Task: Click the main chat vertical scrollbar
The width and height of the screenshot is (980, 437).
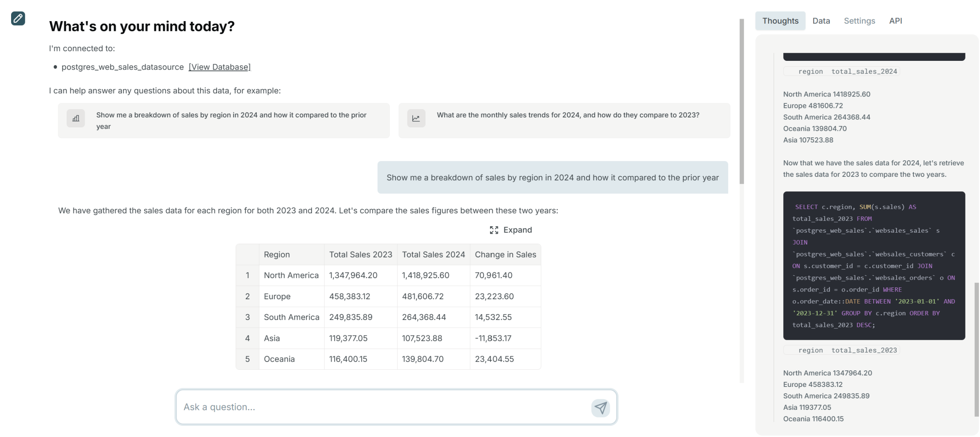Action: 742,101
